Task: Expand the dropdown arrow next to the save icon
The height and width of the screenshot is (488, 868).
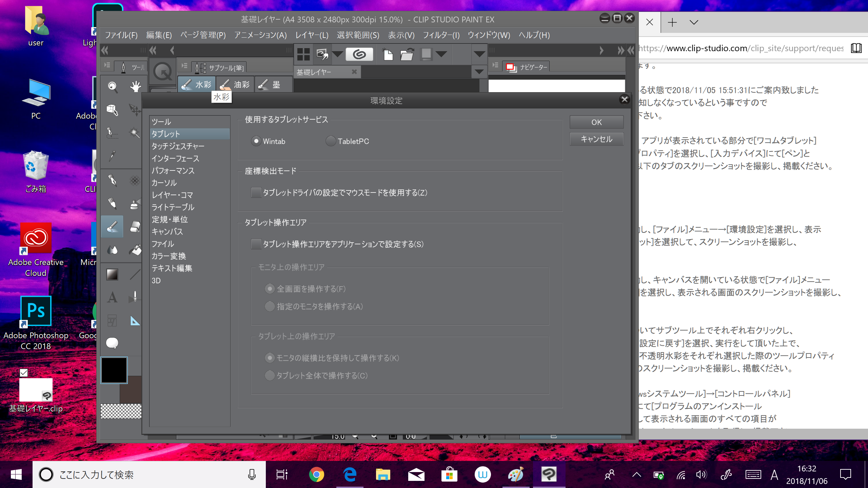Action: coord(441,54)
